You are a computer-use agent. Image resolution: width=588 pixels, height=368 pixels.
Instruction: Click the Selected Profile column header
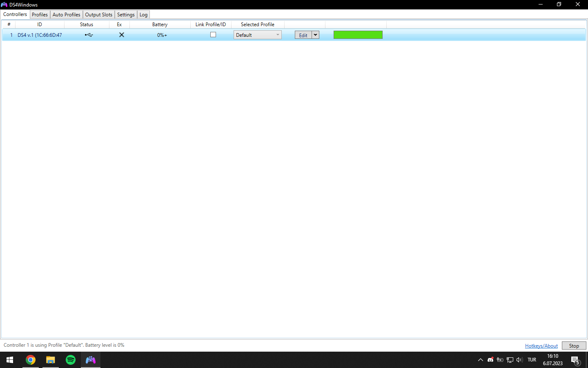click(x=258, y=25)
